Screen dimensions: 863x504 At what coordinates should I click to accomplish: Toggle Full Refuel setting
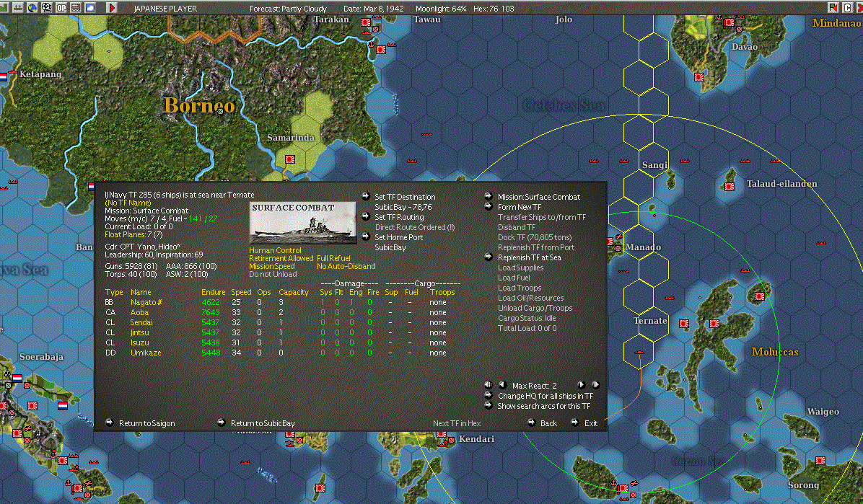pos(333,258)
